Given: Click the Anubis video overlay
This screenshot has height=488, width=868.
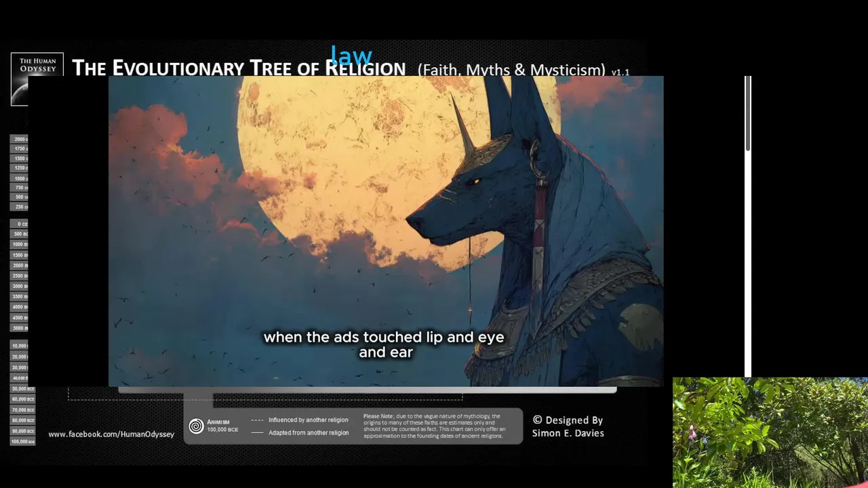Looking at the screenshot, I should point(386,231).
